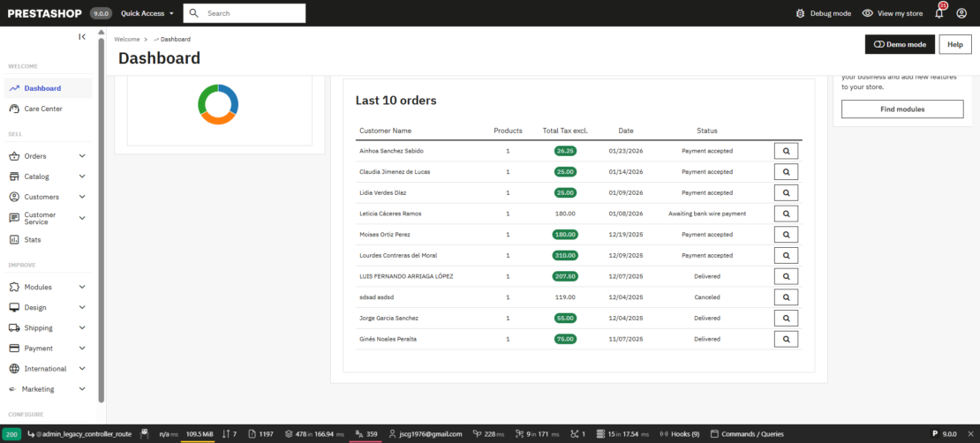
Task: Open Stats from the sidebar
Action: click(x=33, y=239)
